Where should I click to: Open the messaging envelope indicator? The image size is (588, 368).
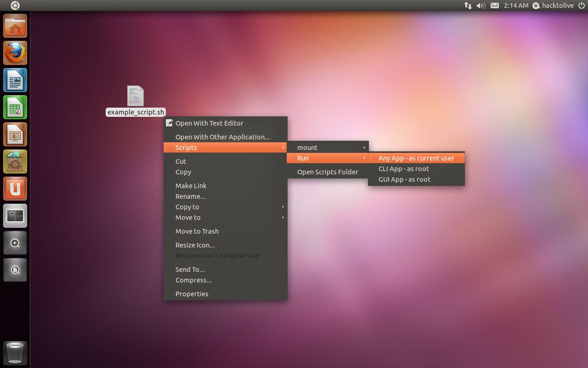(x=494, y=5)
